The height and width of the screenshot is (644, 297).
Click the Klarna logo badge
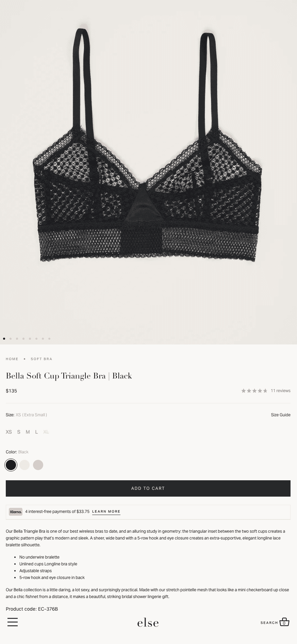16,512
